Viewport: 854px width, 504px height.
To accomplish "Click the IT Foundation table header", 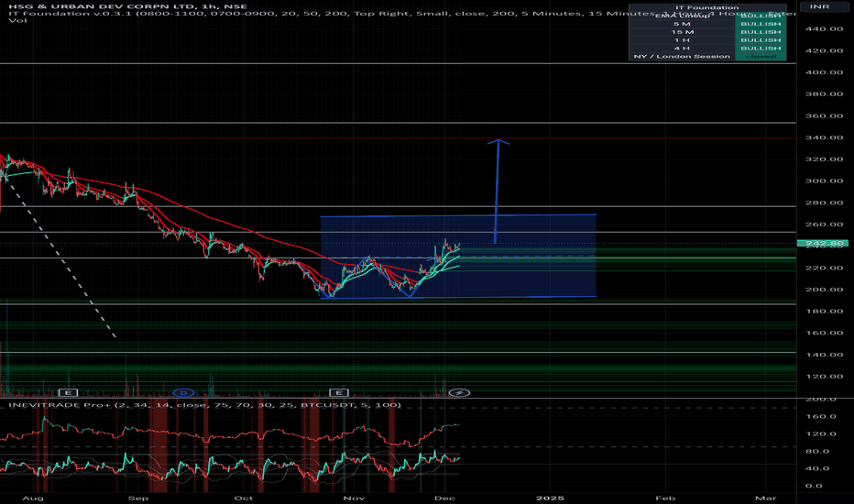I will click(x=707, y=7).
